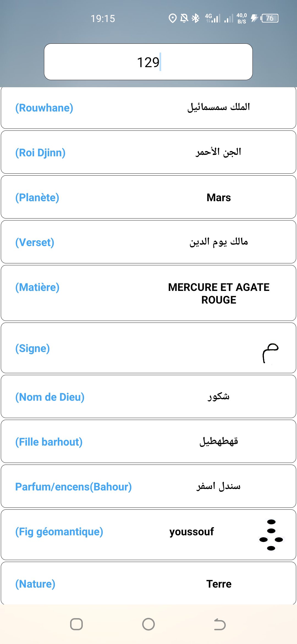Select the Rouwhane row
Viewport: 297px width, 644px height.
[x=148, y=108]
